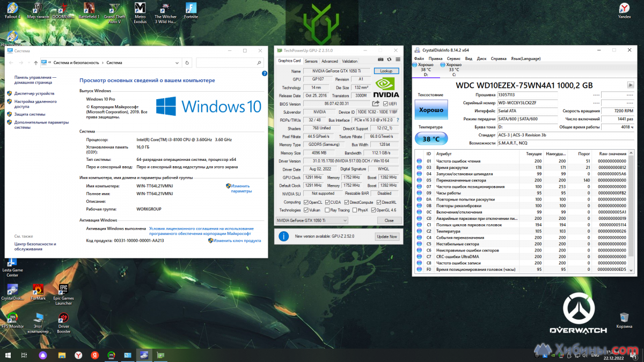
Task: Open DOOM Eternal desktop icon
Action: 64,11
